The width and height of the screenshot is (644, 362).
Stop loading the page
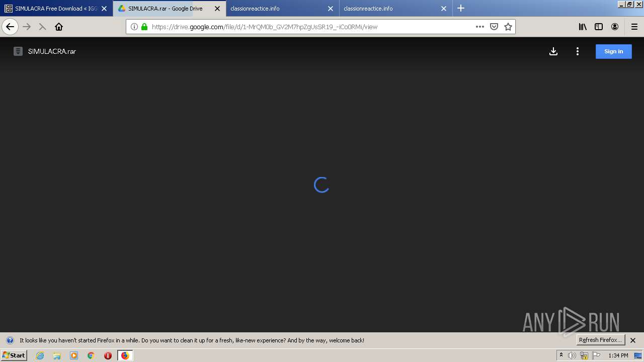(43, 27)
